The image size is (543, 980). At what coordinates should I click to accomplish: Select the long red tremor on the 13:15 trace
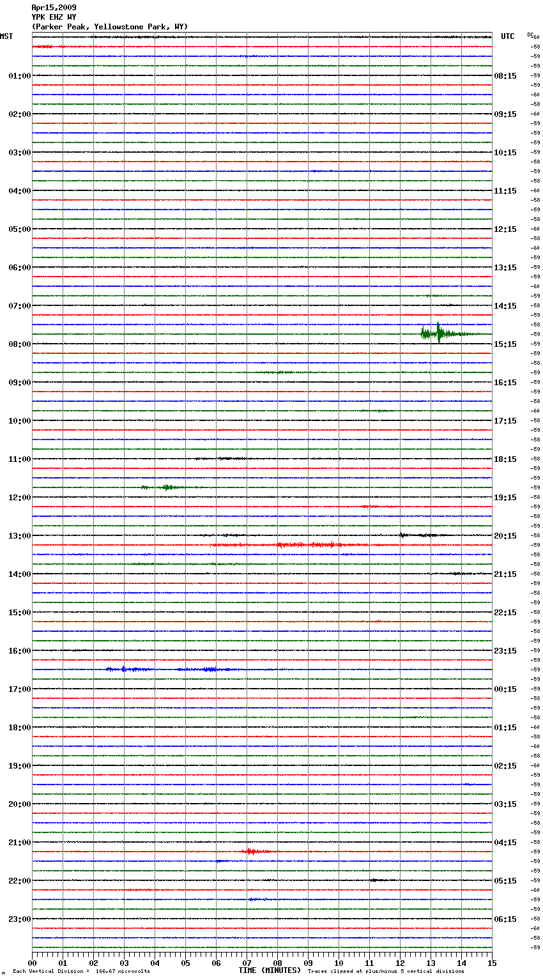tap(291, 545)
